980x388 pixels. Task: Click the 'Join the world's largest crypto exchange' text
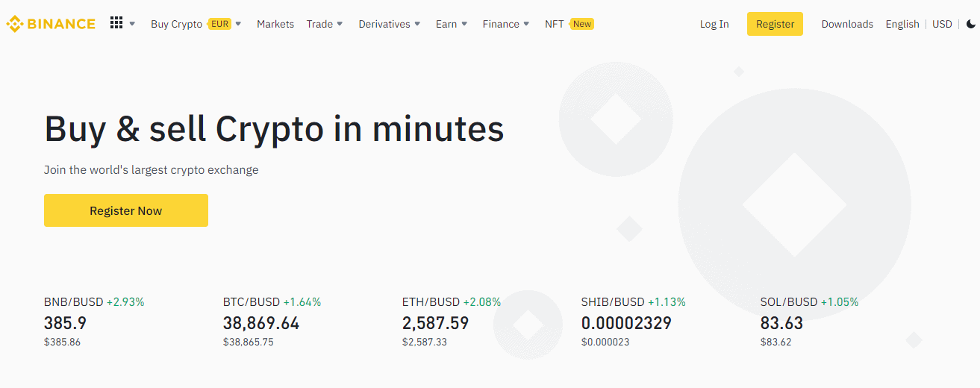[151, 170]
